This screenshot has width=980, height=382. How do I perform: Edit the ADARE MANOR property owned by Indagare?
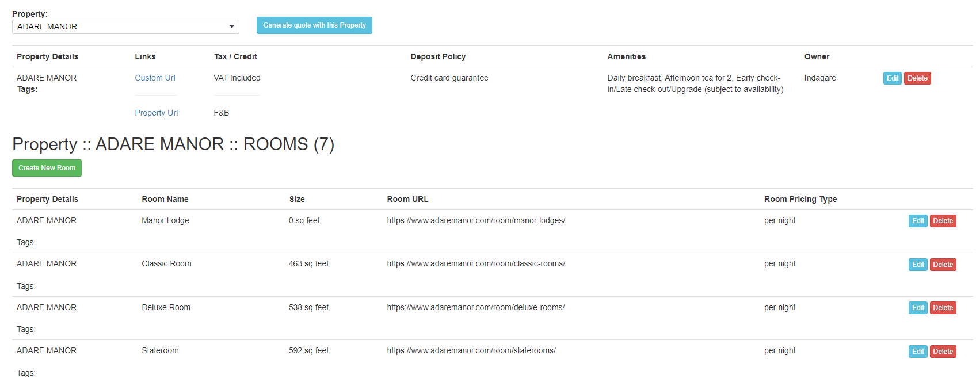click(x=893, y=78)
